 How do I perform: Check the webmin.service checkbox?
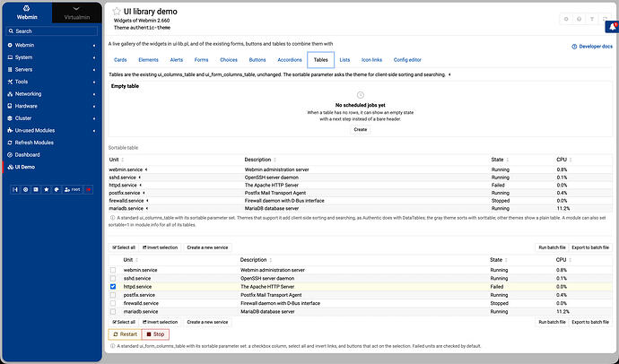coord(113,270)
